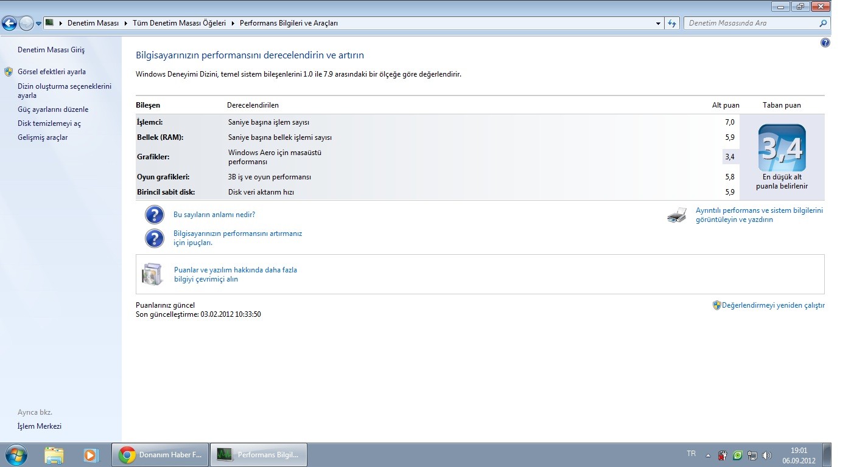Click the power plug tray icon

point(723,455)
